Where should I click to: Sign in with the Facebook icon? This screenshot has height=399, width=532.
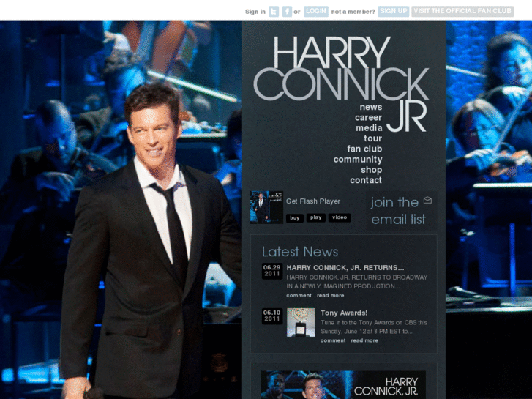click(x=287, y=12)
